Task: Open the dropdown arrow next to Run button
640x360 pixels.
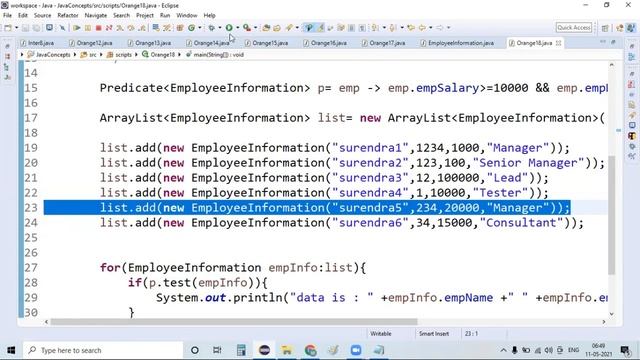Action: pyautogui.click(x=238, y=28)
